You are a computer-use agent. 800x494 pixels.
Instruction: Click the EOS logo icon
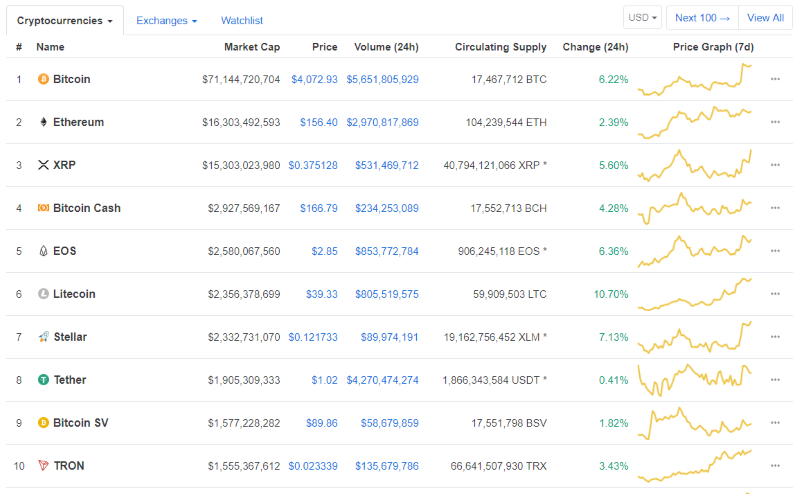point(43,251)
